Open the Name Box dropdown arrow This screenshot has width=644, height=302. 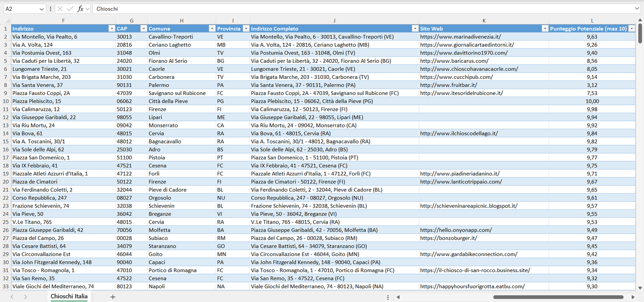pos(41,8)
